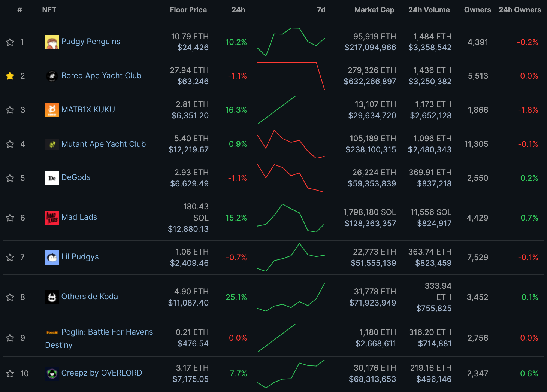547x392 pixels.
Task: Favorite Lil Pudgys using star icon
Action: [x=10, y=258]
